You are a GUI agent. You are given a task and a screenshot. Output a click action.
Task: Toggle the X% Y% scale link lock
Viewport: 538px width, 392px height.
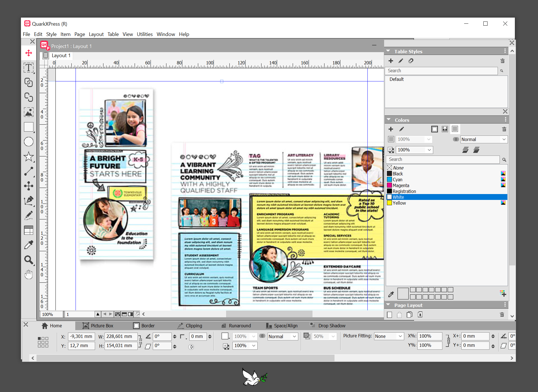[x=448, y=341]
